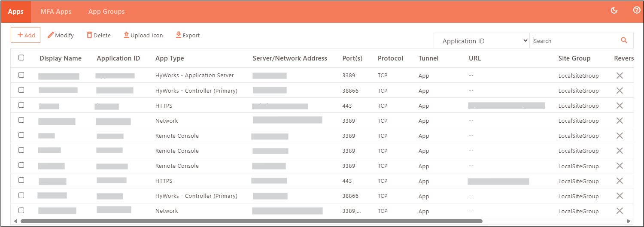The image size is (644, 227).
Task: Tick checkbox for port 38866 first Controller row
Action: 21,90
